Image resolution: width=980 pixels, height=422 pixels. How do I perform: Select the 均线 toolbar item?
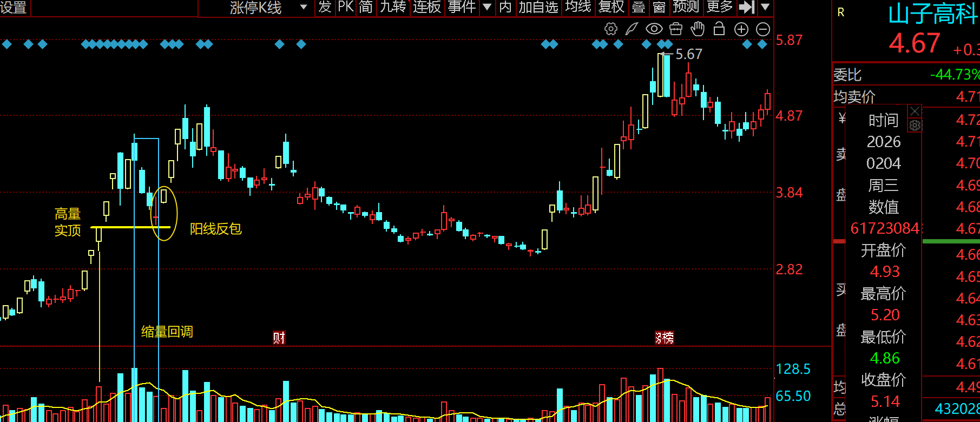point(578,8)
